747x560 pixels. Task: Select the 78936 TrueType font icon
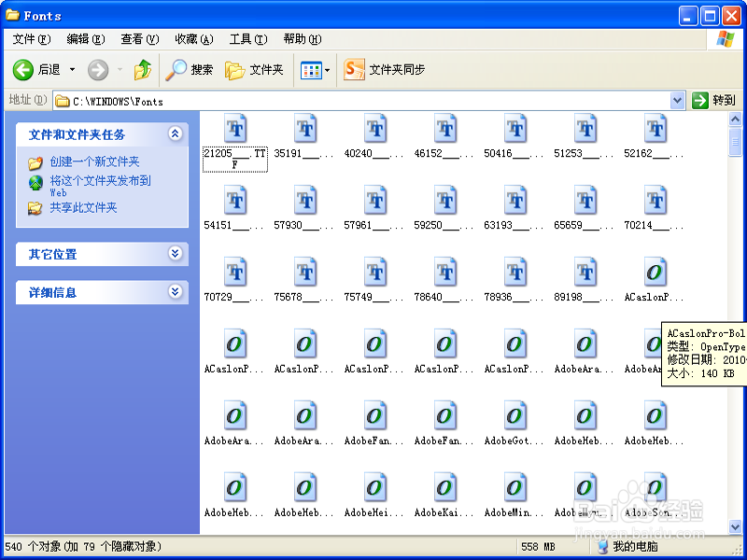(515, 273)
